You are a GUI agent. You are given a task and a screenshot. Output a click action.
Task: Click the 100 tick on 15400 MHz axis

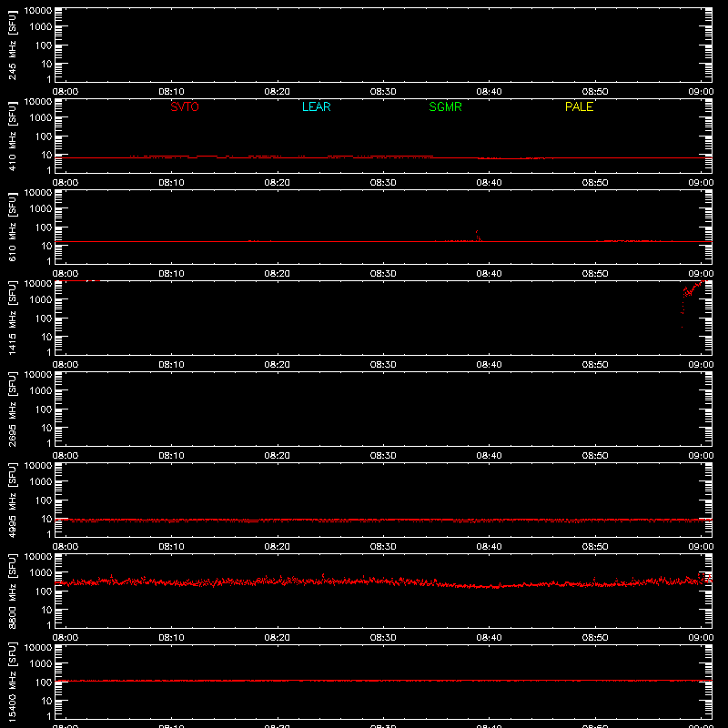coord(44,682)
